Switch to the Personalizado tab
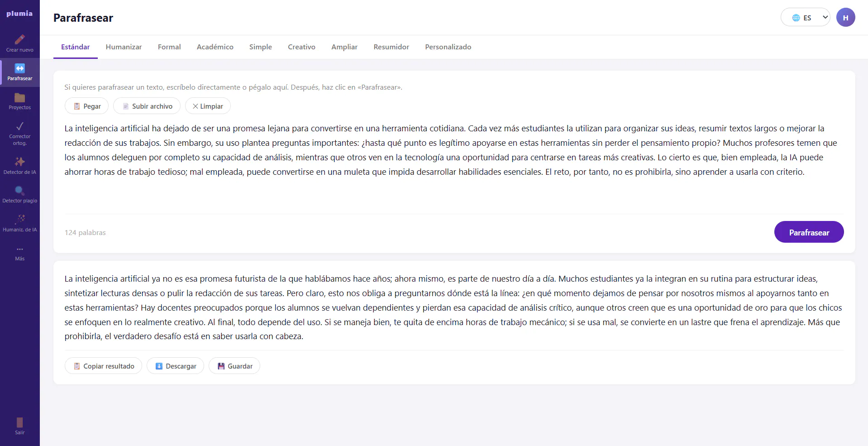 (x=448, y=47)
